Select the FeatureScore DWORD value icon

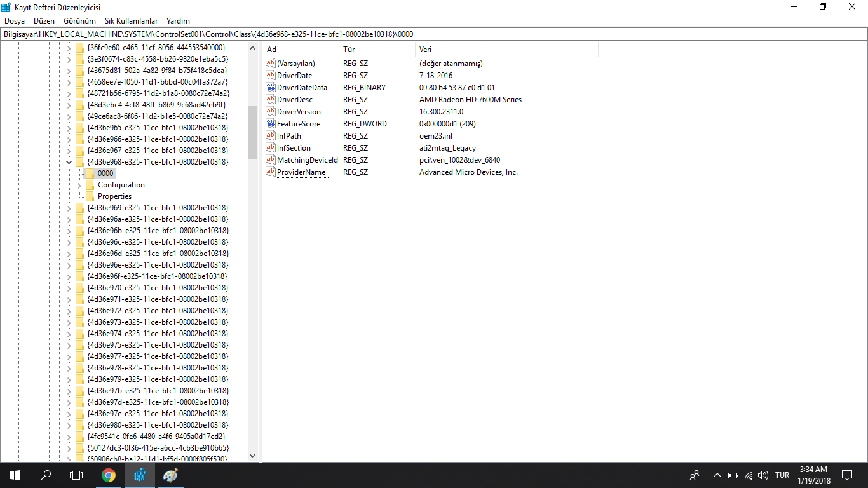coord(271,124)
